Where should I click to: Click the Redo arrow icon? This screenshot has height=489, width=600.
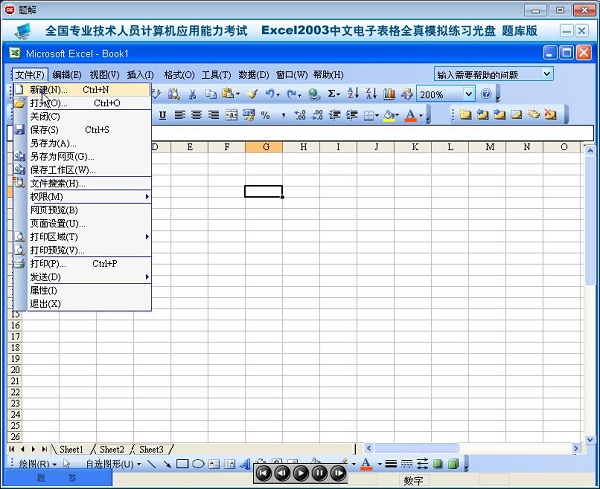[292, 94]
